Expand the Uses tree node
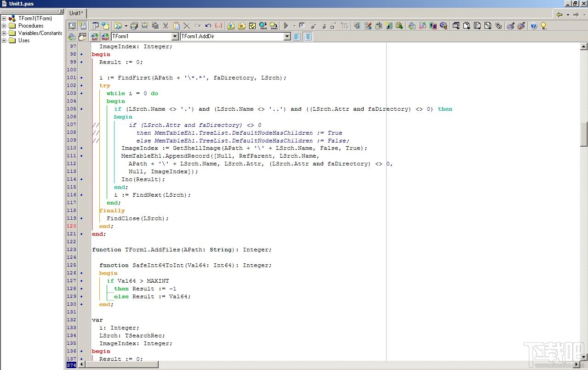Screen dimensions: 588x370 4,40
